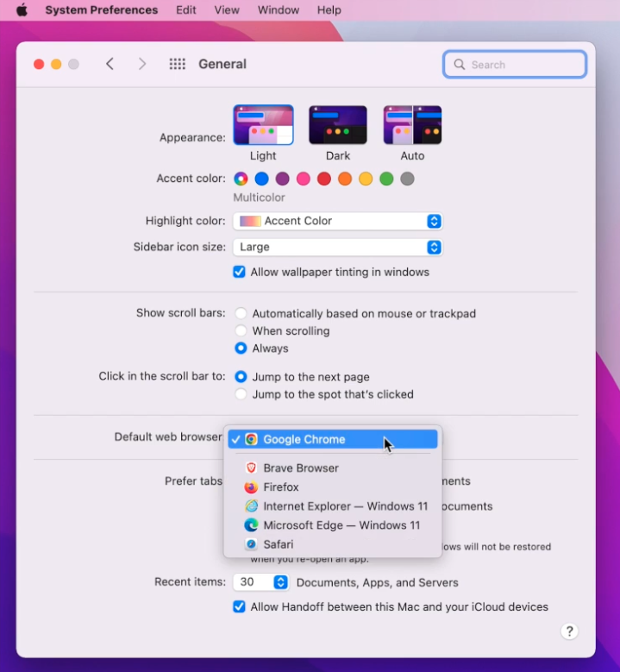This screenshot has height=672, width=620.
Task: Choose Brave Browser from the list
Action: [x=333, y=468]
